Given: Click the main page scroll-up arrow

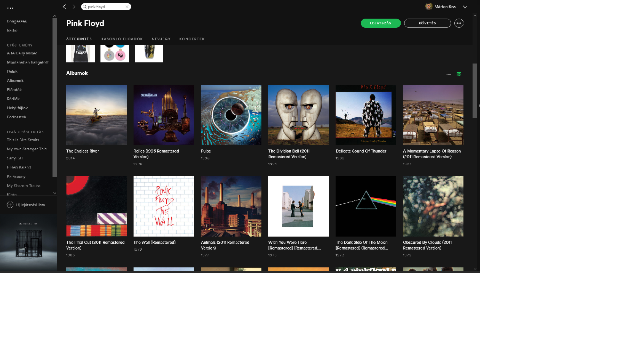Looking at the screenshot, I should pos(475,16).
